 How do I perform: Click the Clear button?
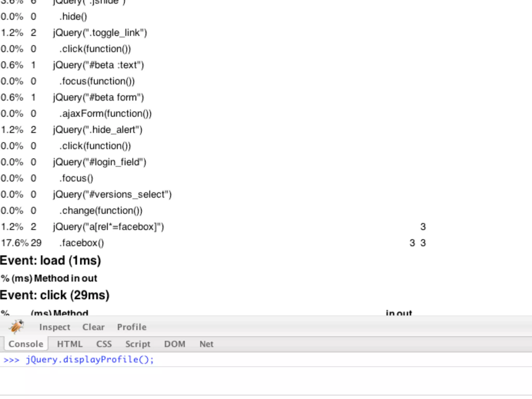point(93,327)
